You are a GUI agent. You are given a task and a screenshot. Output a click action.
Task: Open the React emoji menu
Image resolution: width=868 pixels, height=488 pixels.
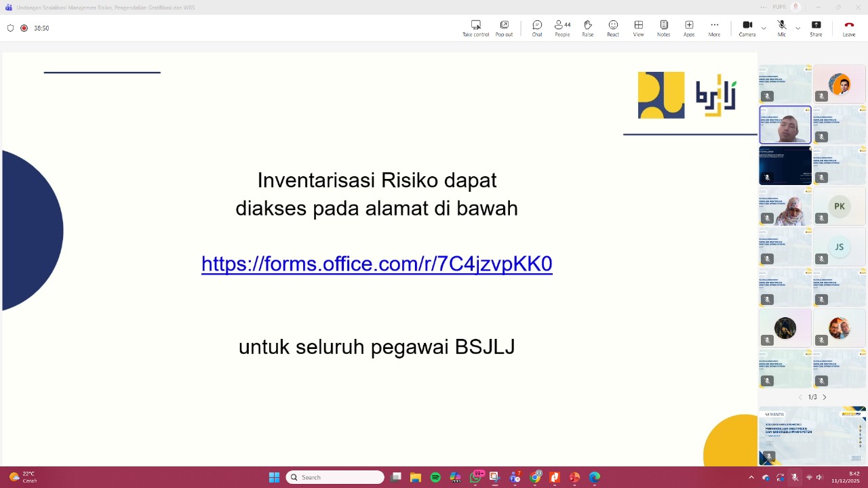[x=613, y=28]
